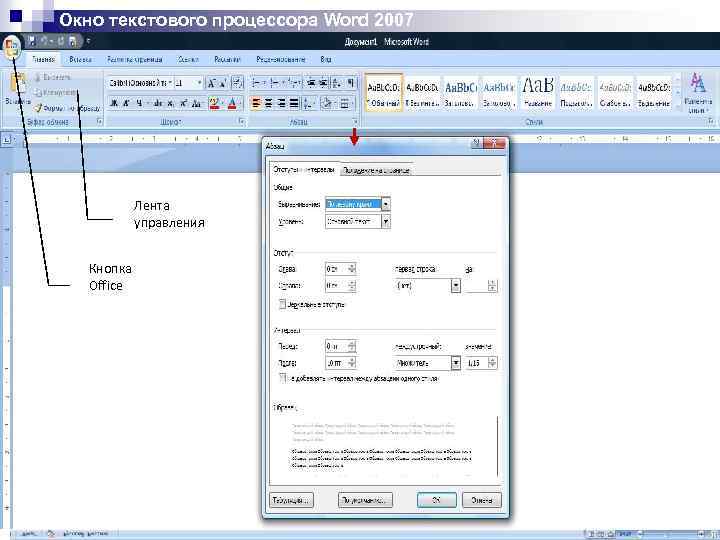Select 'Отступы и интервалы' dialog tab

[x=304, y=169]
